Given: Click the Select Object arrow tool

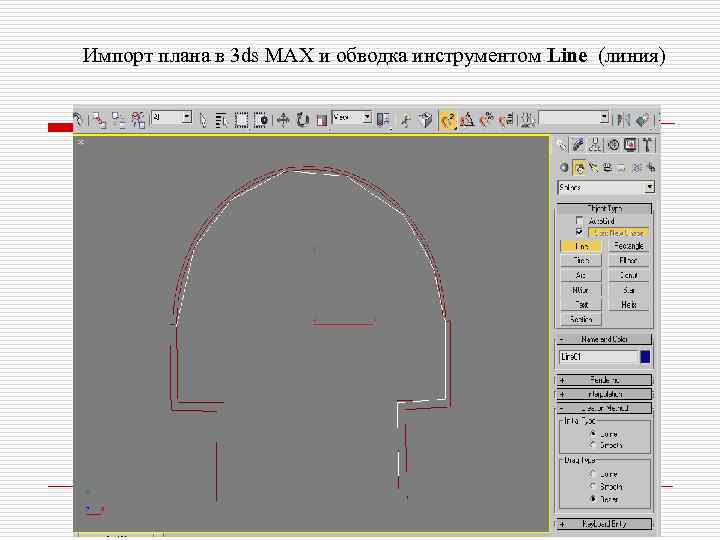Looking at the screenshot, I should click(x=203, y=120).
